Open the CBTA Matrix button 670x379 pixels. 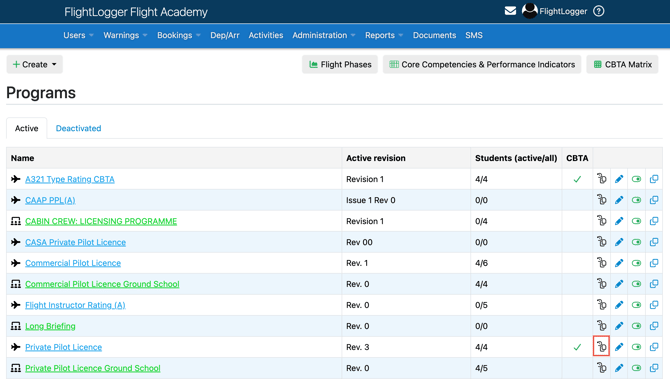click(x=622, y=64)
